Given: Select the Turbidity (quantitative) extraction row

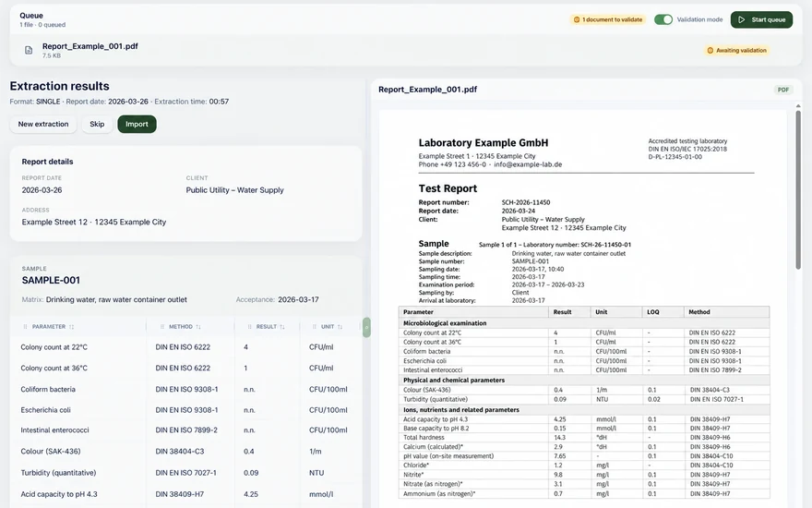Looking at the screenshot, I should (x=185, y=473).
